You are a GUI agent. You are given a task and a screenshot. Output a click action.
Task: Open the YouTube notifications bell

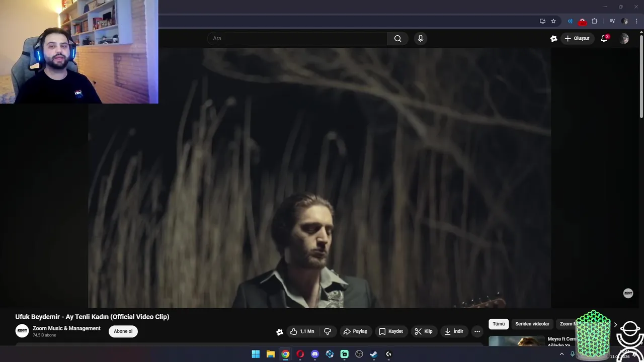click(605, 38)
